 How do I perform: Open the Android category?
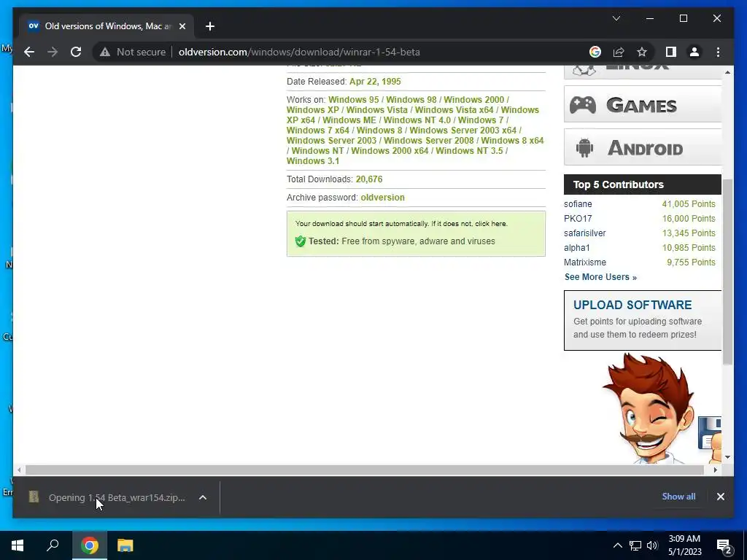(x=642, y=147)
